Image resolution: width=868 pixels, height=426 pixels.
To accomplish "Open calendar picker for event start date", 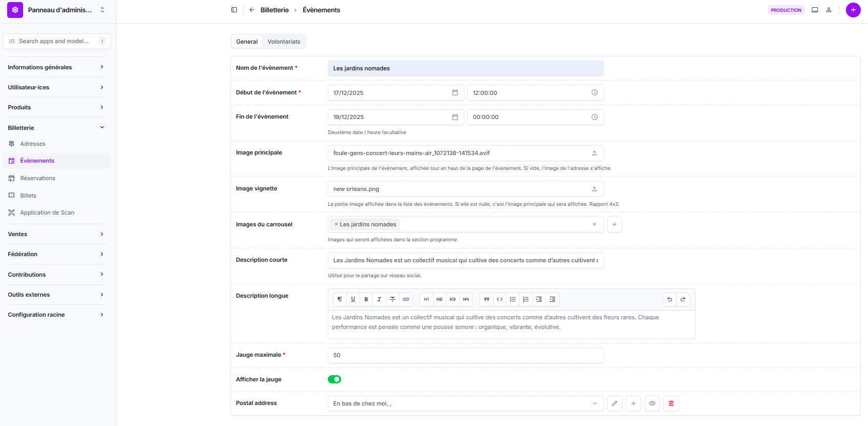I will point(455,93).
